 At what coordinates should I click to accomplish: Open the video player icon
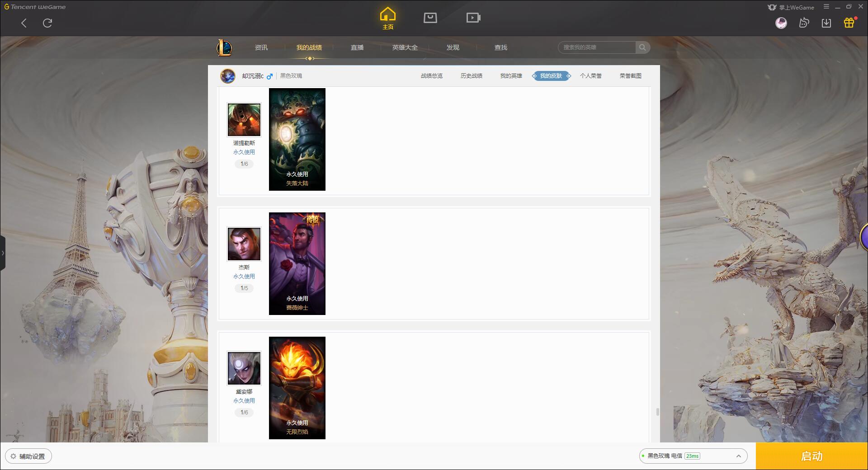click(473, 18)
